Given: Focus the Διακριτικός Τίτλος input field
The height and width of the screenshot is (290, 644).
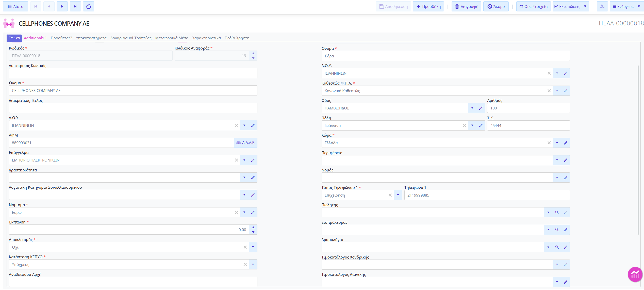Looking at the screenshot, I should 133,108.
